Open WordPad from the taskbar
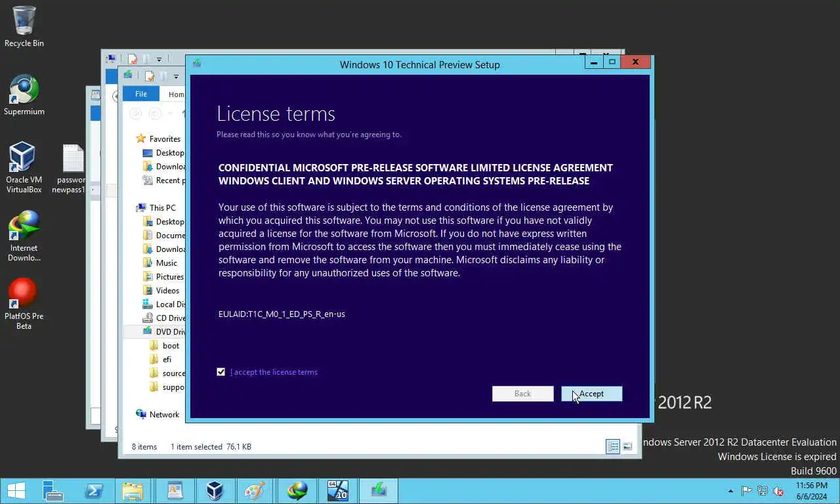 pos(175,491)
